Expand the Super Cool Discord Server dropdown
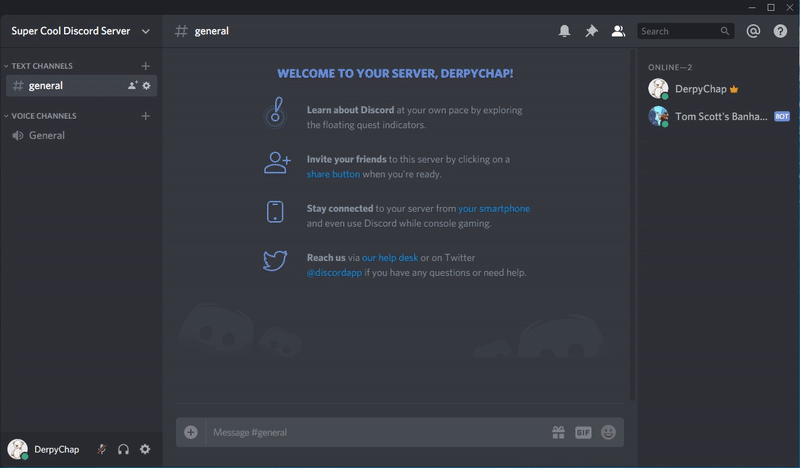 point(145,31)
